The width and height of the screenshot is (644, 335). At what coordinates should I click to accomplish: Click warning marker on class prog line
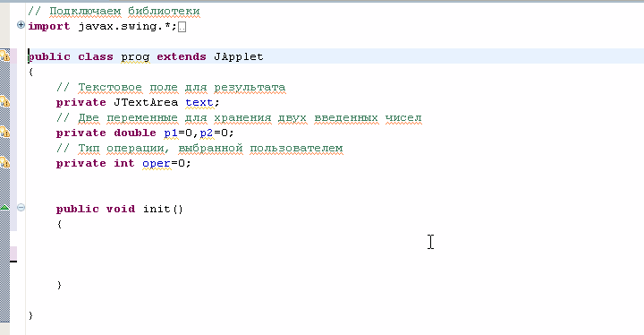[5, 56]
